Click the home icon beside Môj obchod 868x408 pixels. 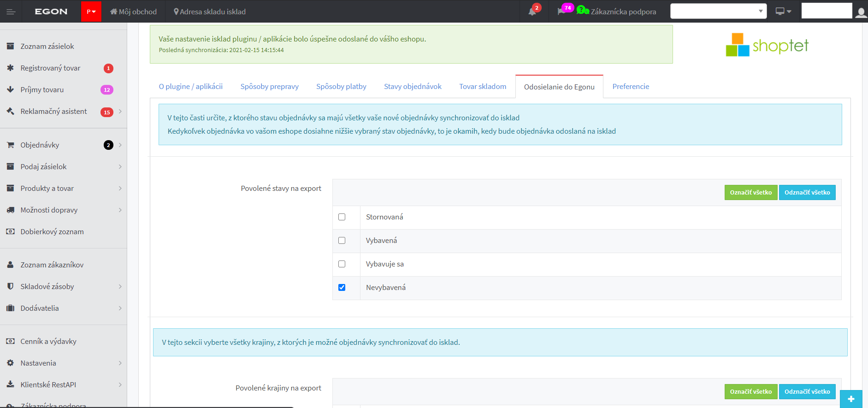113,12
